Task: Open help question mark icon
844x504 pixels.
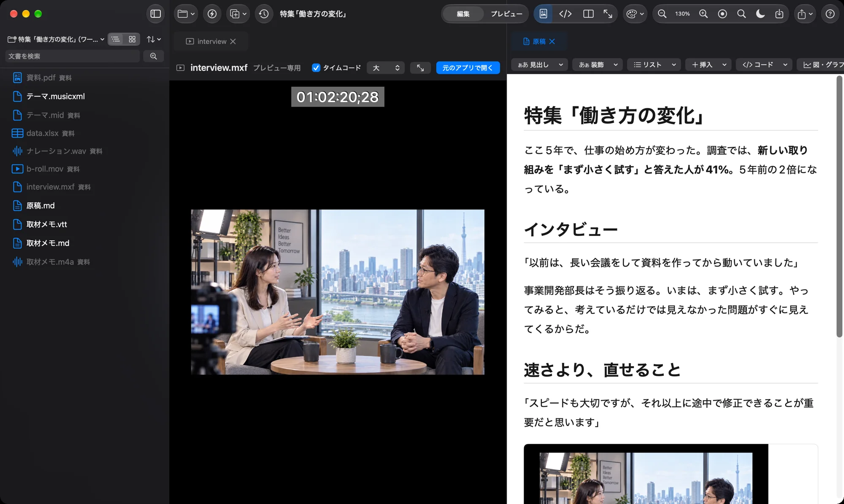Action: (830, 14)
